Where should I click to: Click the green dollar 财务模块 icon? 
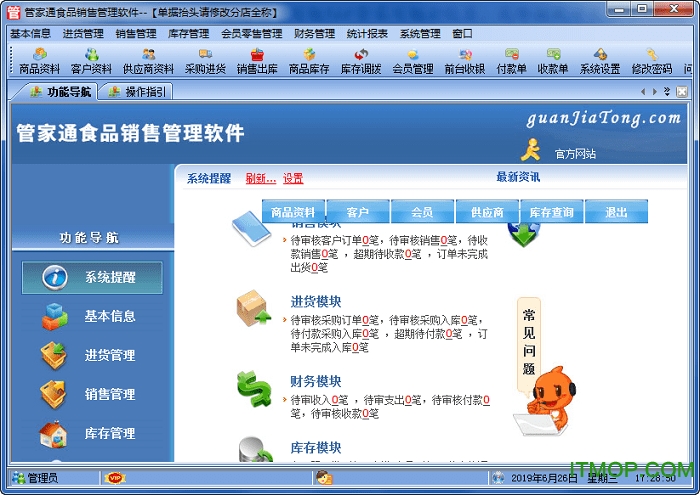pos(254,388)
